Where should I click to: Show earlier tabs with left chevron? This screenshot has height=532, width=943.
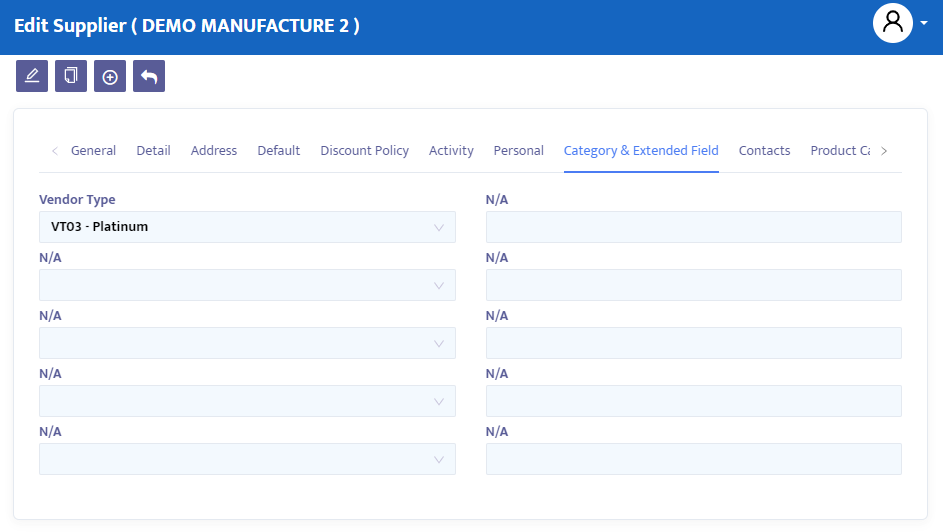coord(55,151)
